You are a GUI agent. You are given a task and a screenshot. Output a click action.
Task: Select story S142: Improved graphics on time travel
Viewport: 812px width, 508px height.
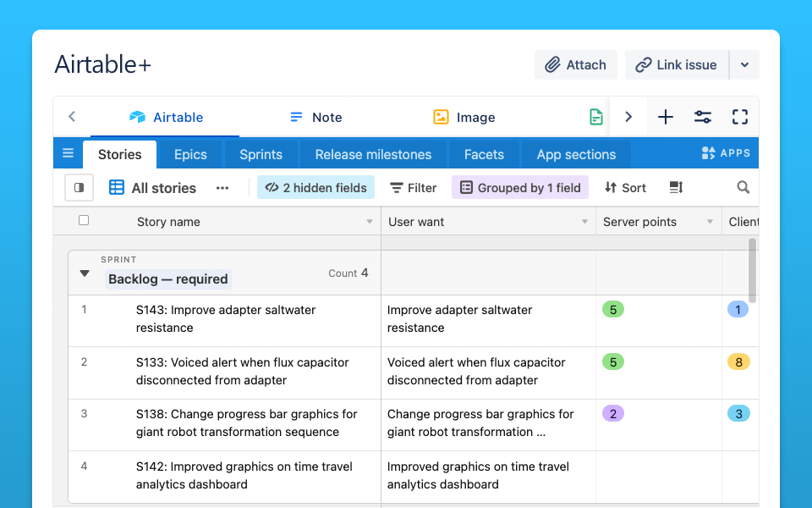click(244, 475)
